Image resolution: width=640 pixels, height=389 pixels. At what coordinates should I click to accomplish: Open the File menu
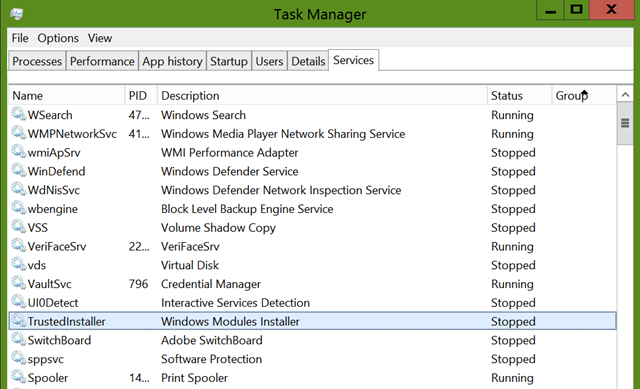[x=20, y=38]
